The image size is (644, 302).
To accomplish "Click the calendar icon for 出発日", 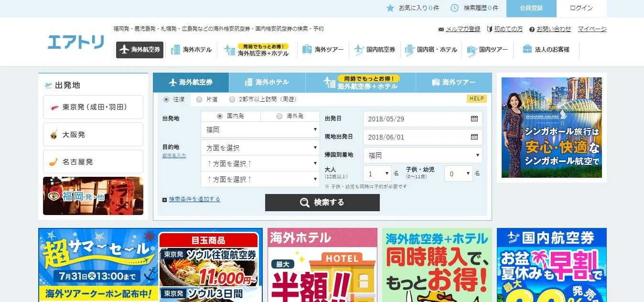I will point(474,119).
